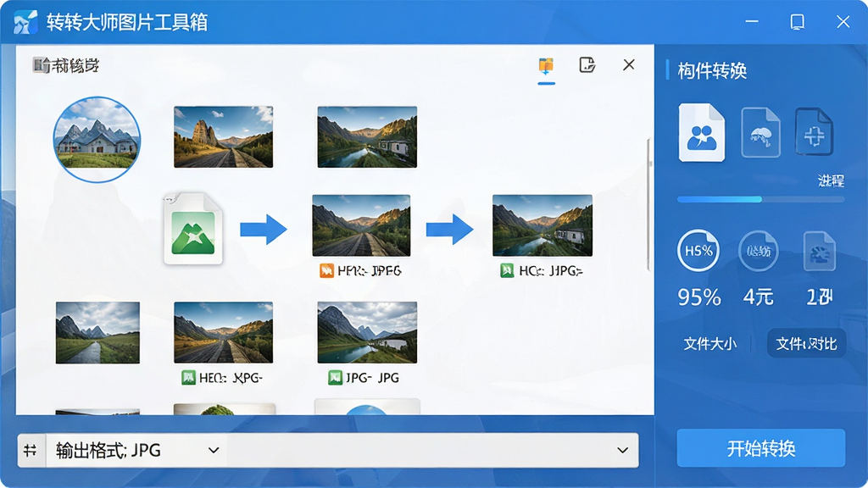Click the export document icon in panel header

(x=587, y=64)
